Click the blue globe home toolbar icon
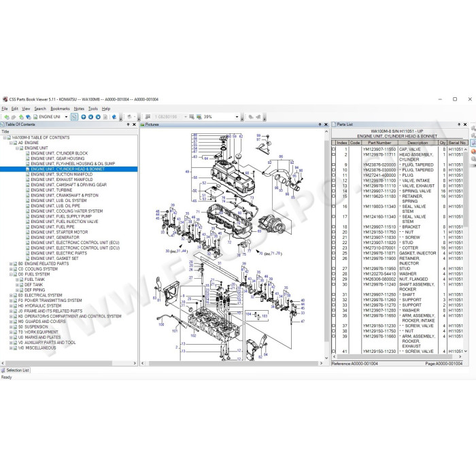The height and width of the screenshot is (476, 476). pyautogui.click(x=29, y=117)
